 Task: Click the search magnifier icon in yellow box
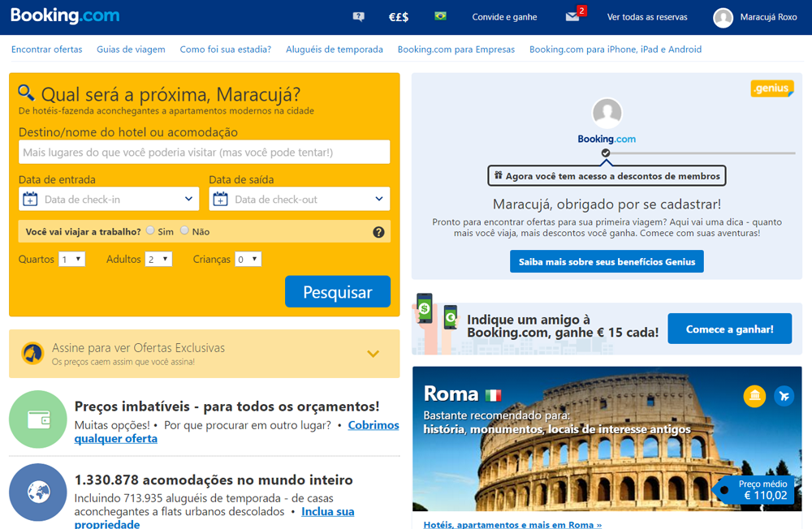point(27,92)
